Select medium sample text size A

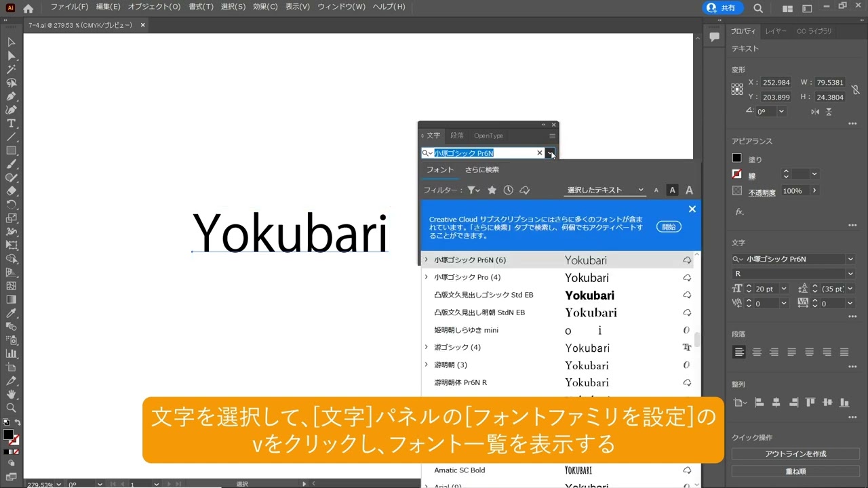click(x=672, y=190)
